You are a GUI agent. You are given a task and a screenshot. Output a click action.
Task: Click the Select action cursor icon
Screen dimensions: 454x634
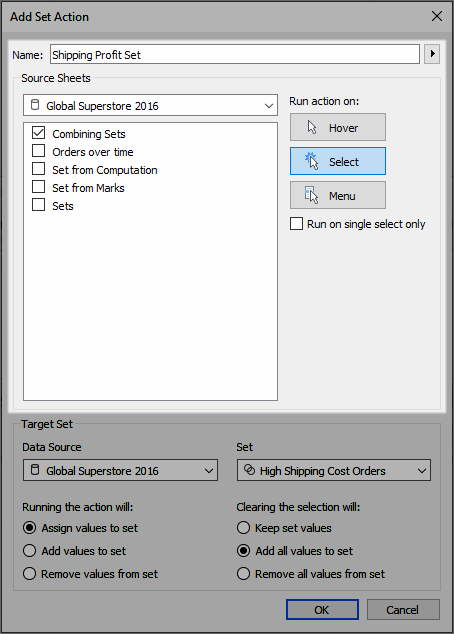point(312,161)
